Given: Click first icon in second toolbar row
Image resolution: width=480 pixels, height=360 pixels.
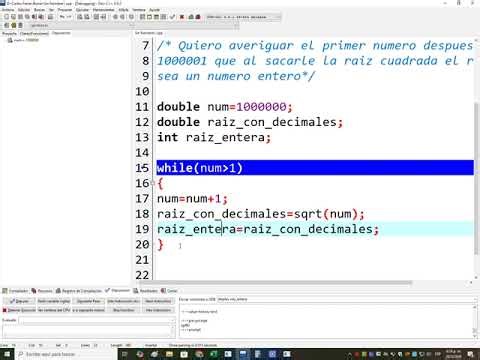Looking at the screenshot, I should click(x=6, y=25).
